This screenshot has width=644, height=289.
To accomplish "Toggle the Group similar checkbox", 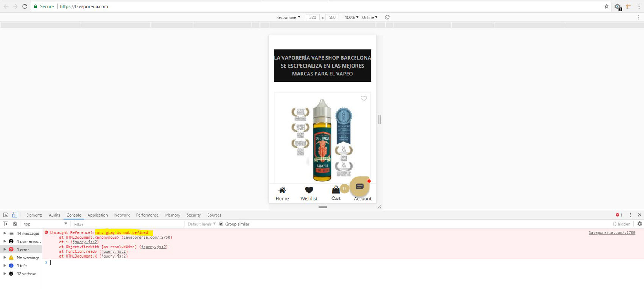I will 221,224.
